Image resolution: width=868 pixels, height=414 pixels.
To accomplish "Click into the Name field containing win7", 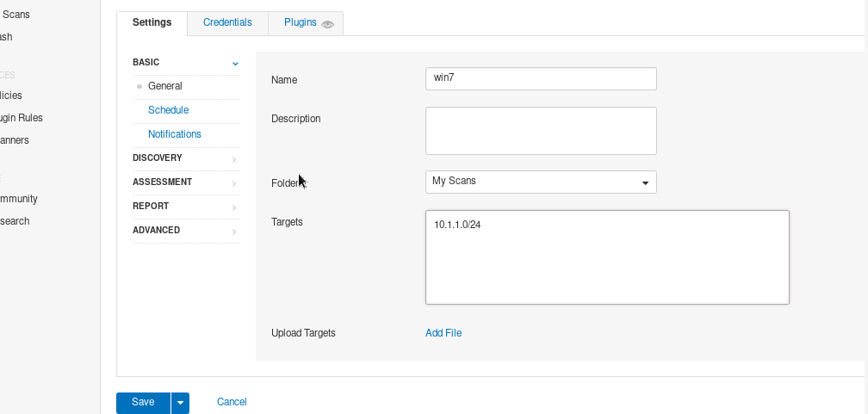I will point(541,78).
